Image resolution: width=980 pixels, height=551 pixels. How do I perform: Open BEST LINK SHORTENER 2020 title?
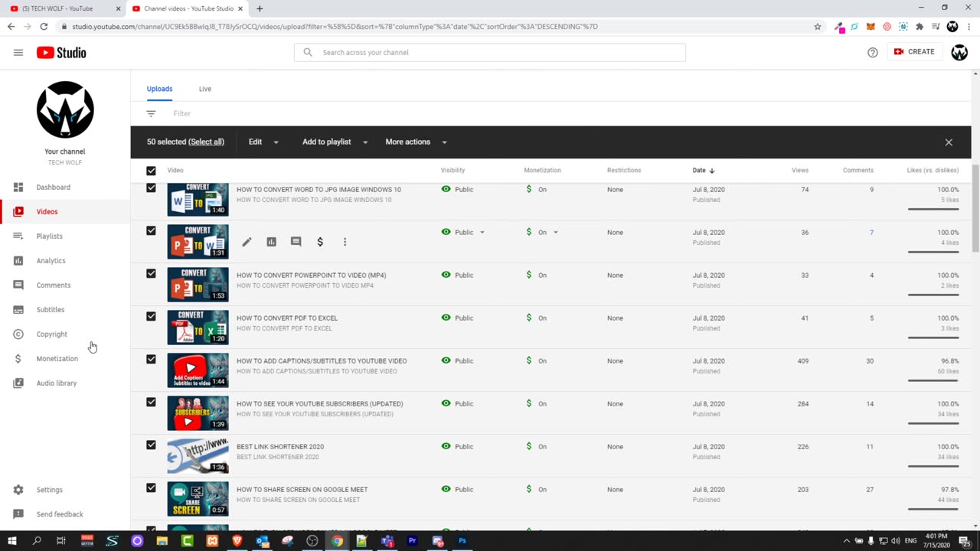pyautogui.click(x=280, y=446)
